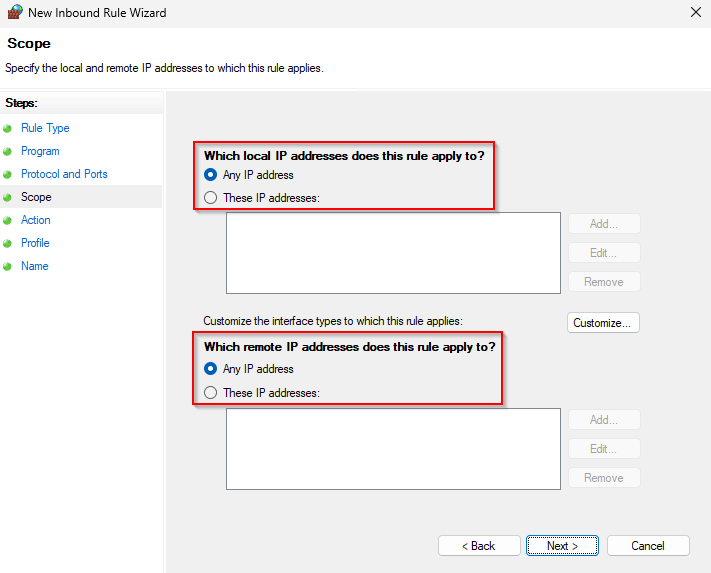Image resolution: width=711 pixels, height=573 pixels.
Task: Choose remote 'These IP addresses' radio option
Action: pyautogui.click(x=210, y=393)
